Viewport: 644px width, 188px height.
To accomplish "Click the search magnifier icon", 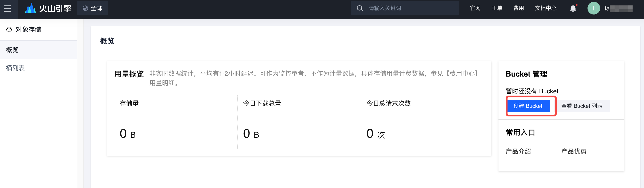I will coord(360,8).
